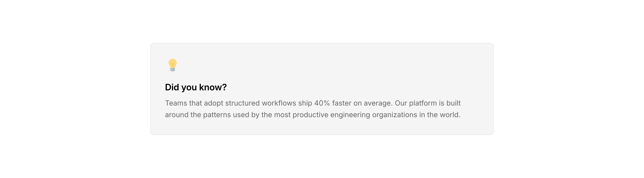The width and height of the screenshot is (644, 178).
Task: Click the word "Our" in the first line
Action: click(x=401, y=103)
